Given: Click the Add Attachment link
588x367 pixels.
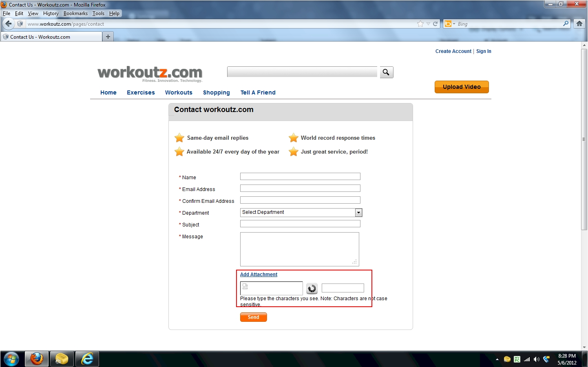Looking at the screenshot, I should tap(259, 275).
